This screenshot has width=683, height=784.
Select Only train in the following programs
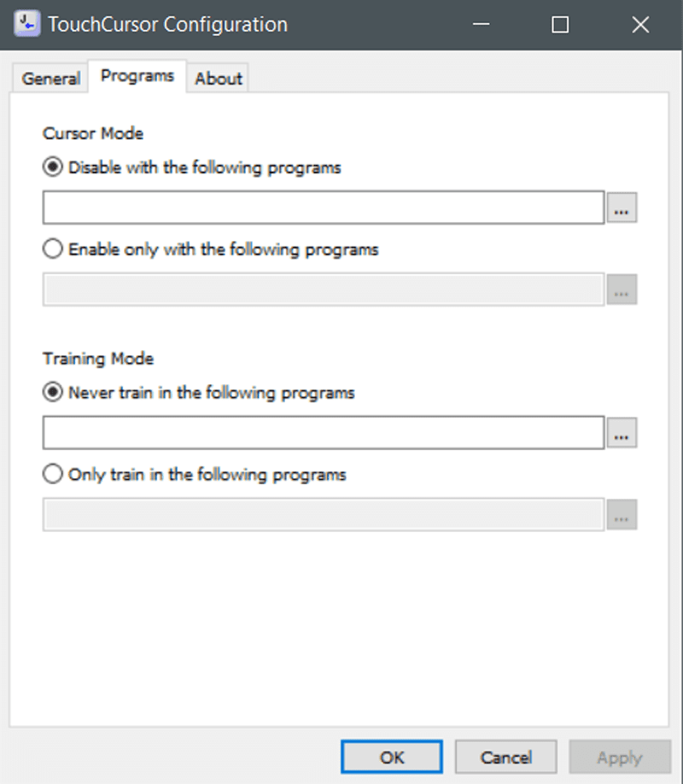coord(195,474)
